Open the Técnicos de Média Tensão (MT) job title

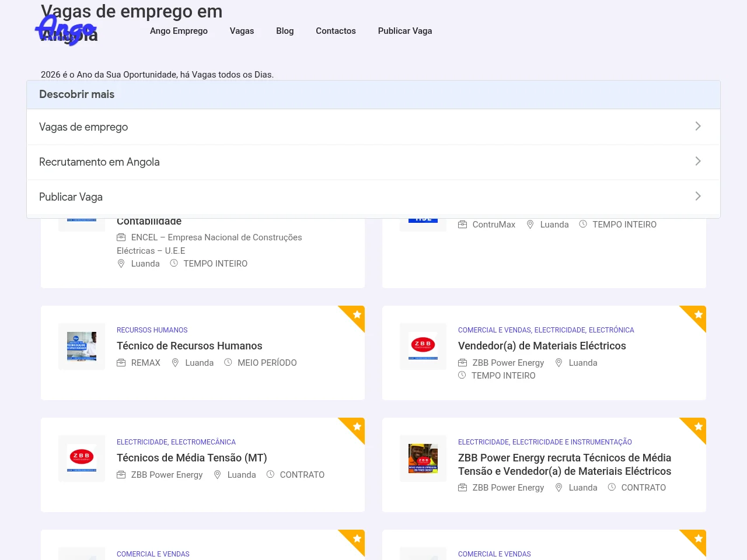[192, 458]
